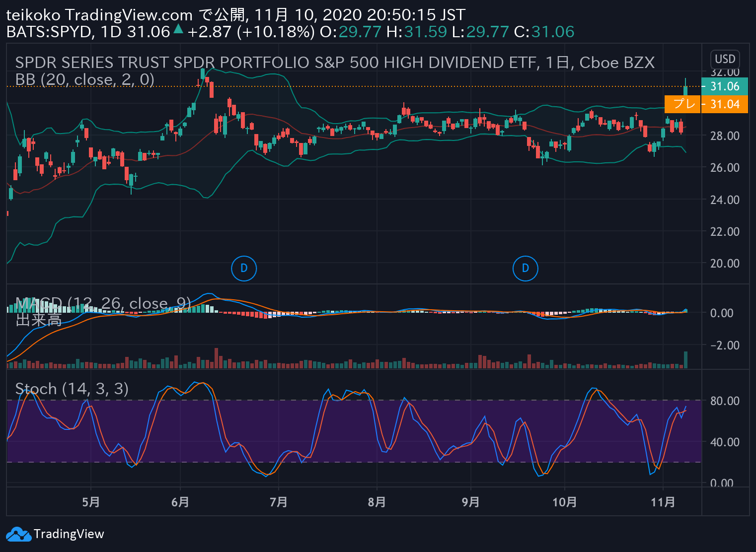
Task: Click the 28.00 price axis label
Action: tap(725, 136)
